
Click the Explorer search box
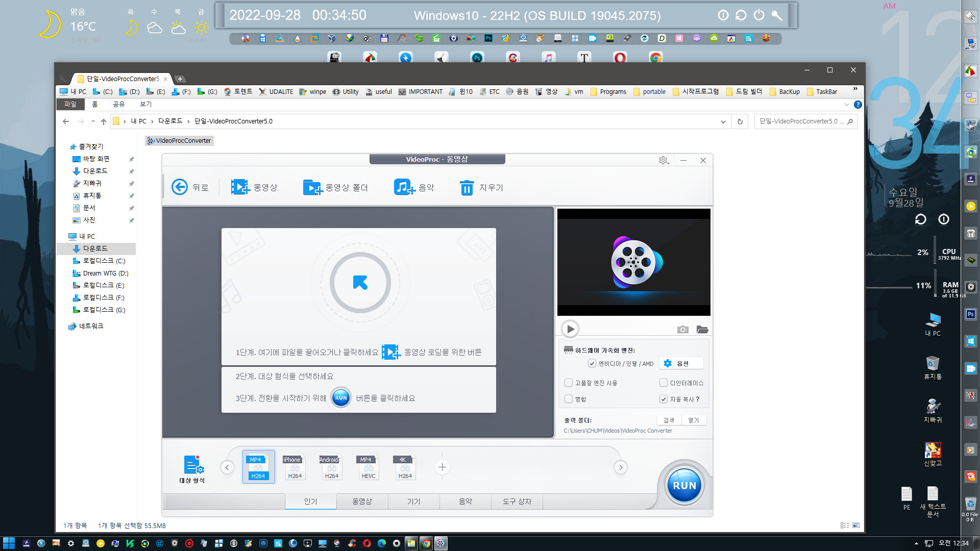[x=805, y=121]
